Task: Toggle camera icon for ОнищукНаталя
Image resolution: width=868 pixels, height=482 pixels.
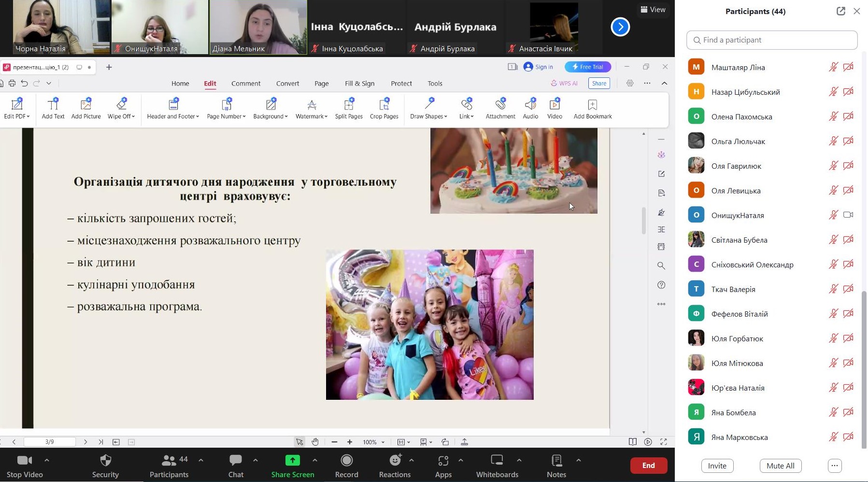Action: 848,215
